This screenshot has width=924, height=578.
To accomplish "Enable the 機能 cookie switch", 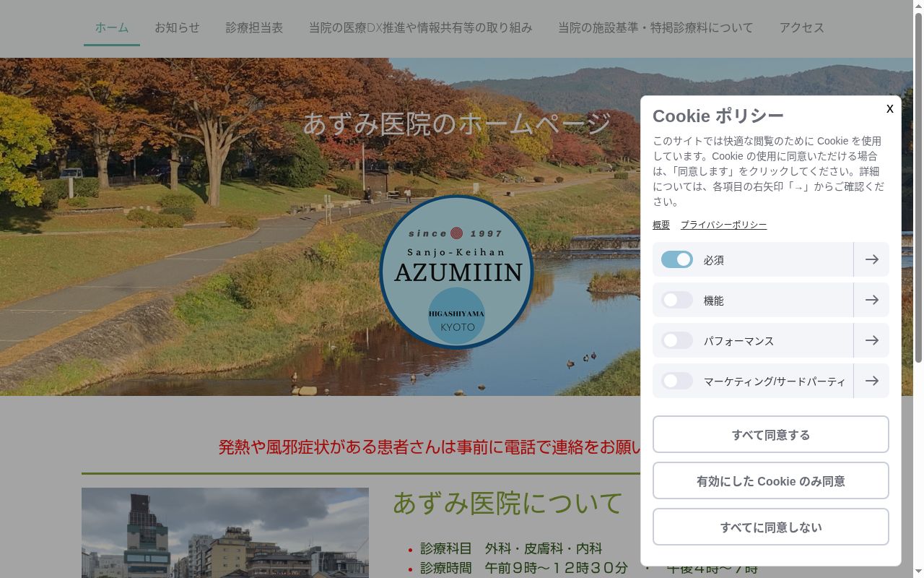I will [677, 300].
